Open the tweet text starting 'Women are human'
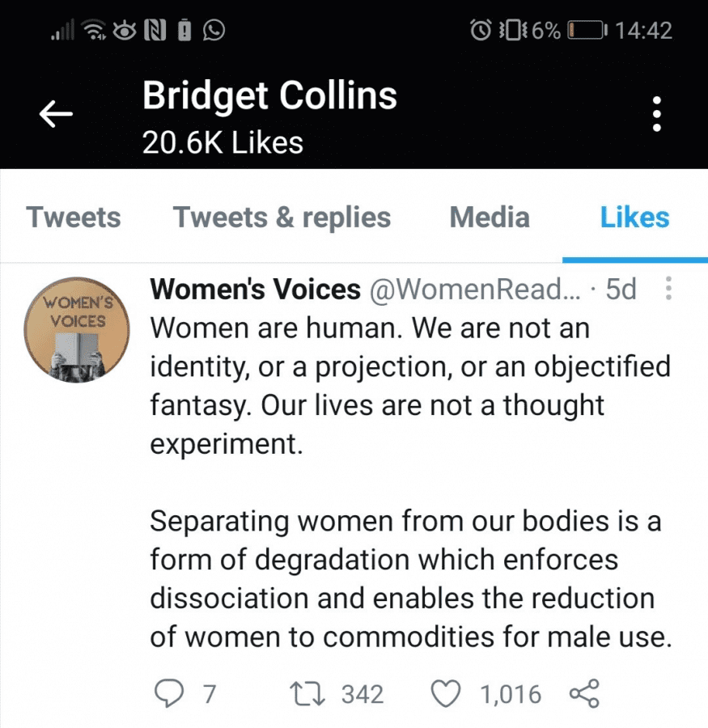Screen dimensions: 708x728 [x=411, y=385]
